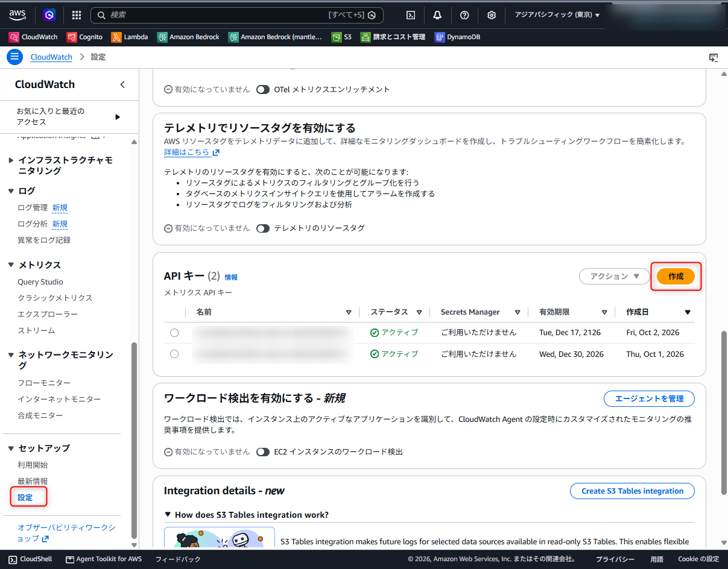This screenshot has width=728, height=569.
Task: Sort by 名前 column arrow
Action: click(x=349, y=312)
